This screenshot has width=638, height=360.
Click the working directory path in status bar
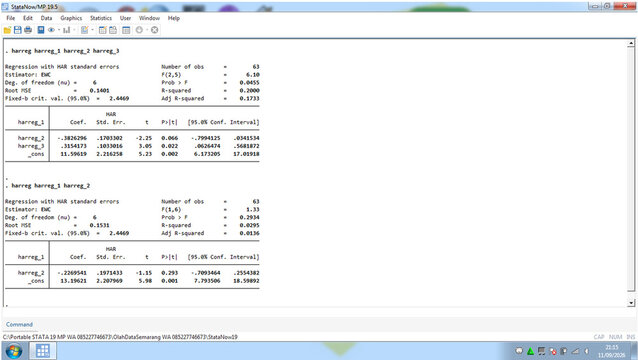click(120, 337)
